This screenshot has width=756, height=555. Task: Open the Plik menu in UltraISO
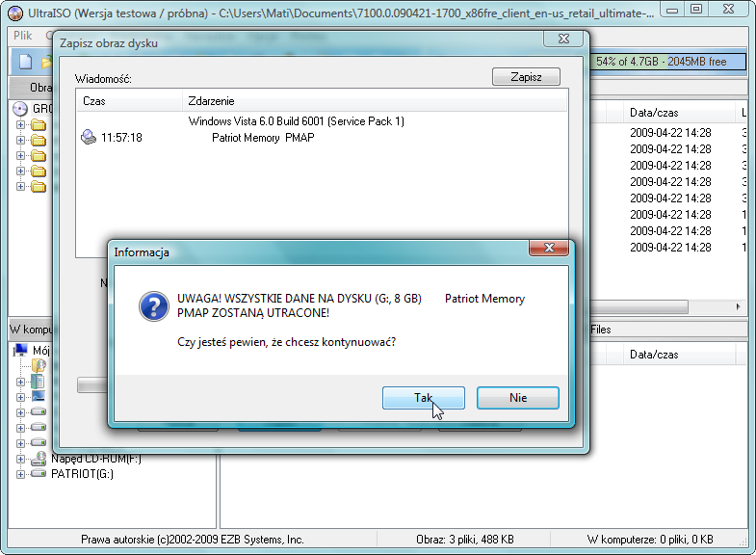[23, 36]
